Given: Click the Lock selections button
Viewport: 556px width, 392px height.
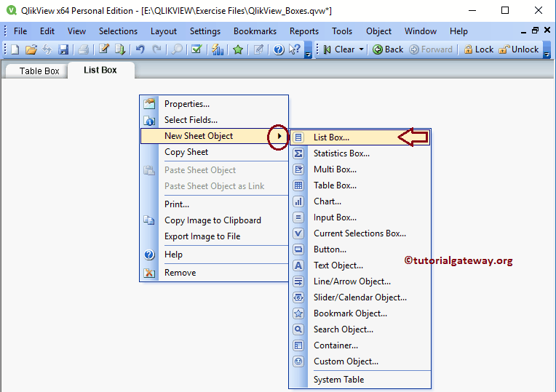Looking at the screenshot, I should pos(478,49).
